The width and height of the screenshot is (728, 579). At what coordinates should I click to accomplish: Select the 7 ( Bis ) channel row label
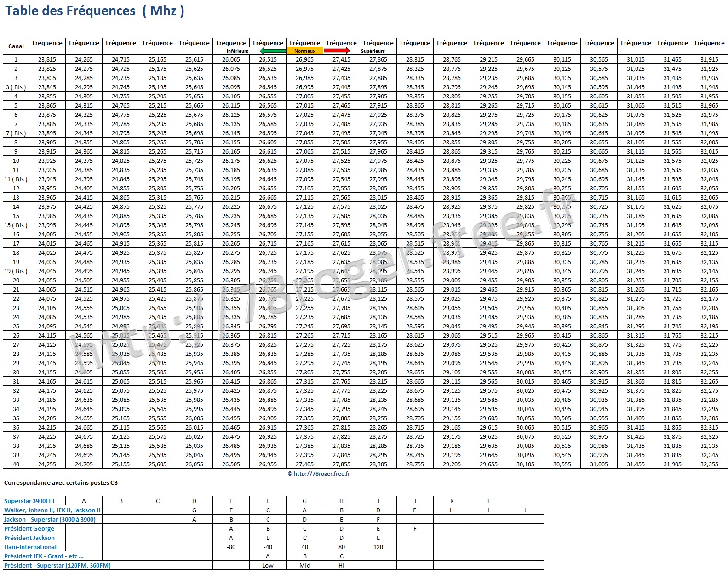click(x=16, y=133)
